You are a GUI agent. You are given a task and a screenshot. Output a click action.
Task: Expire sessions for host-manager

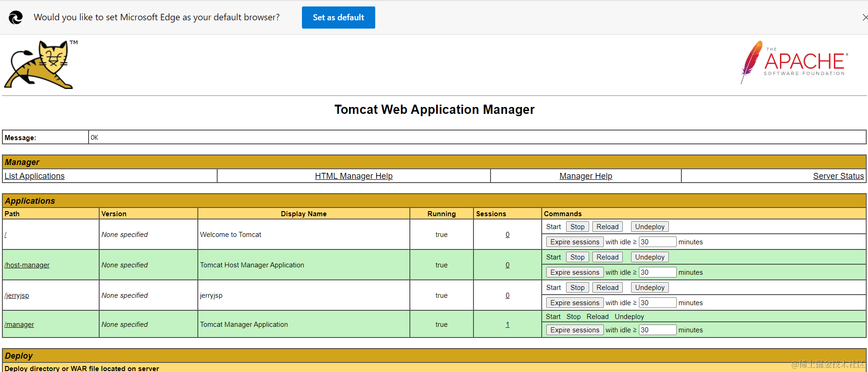pyautogui.click(x=575, y=272)
